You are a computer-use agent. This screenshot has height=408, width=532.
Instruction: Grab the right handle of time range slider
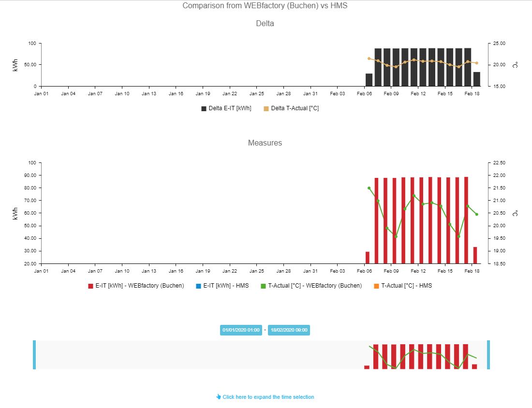point(488,355)
